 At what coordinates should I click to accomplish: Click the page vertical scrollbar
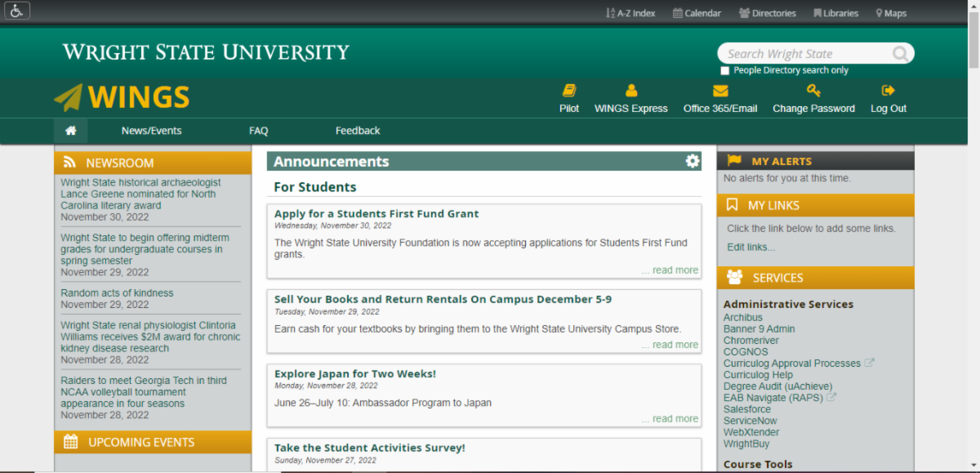pos(973,245)
